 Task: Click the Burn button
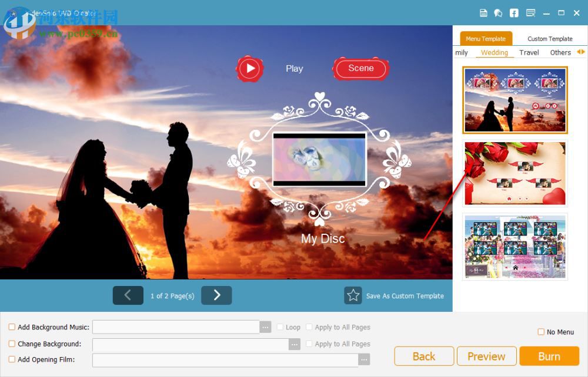[549, 356]
